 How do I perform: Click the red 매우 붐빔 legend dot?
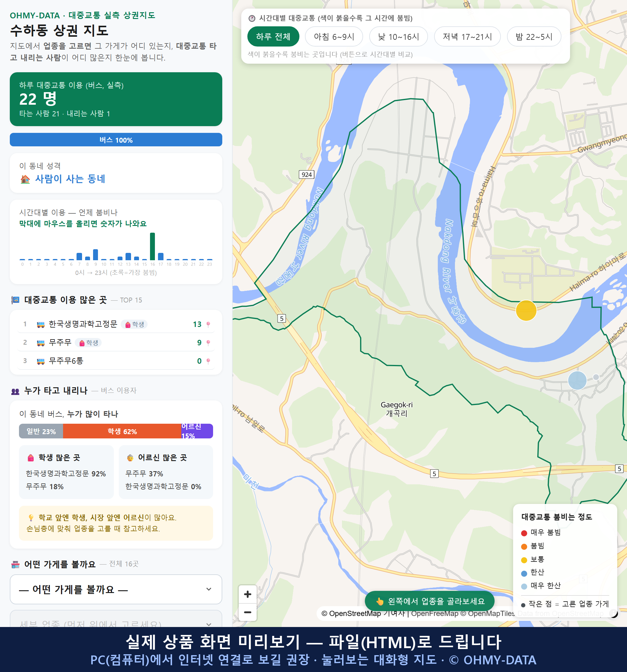[524, 533]
